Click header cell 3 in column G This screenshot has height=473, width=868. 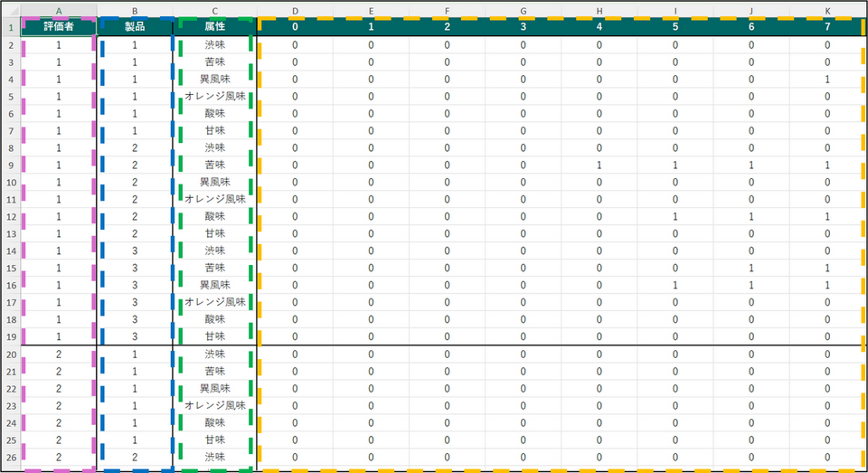(524, 26)
